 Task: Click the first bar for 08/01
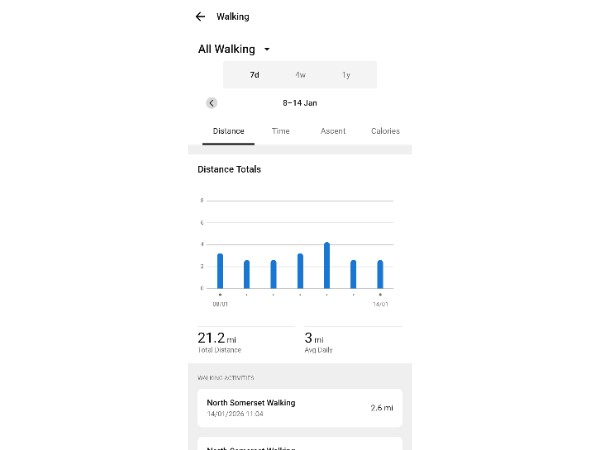[x=220, y=270]
